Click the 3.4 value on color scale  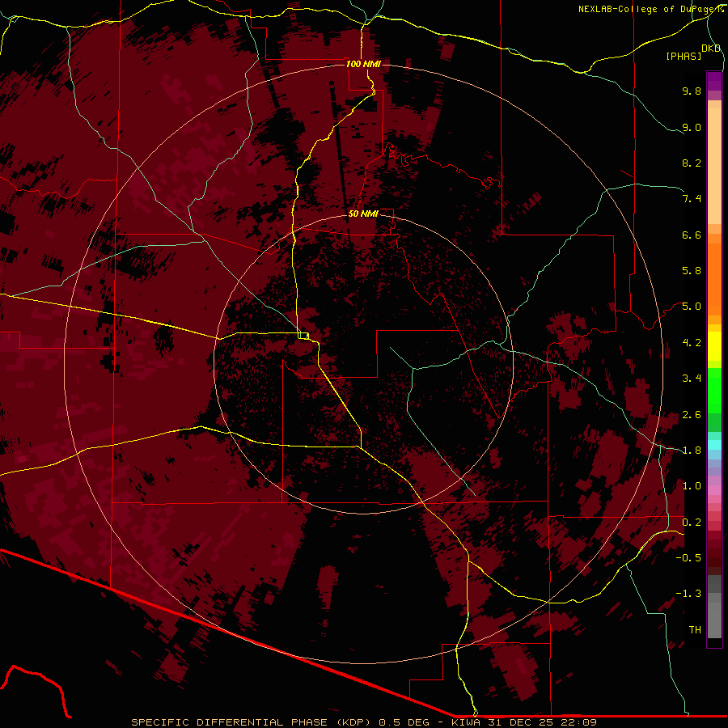[x=692, y=379]
